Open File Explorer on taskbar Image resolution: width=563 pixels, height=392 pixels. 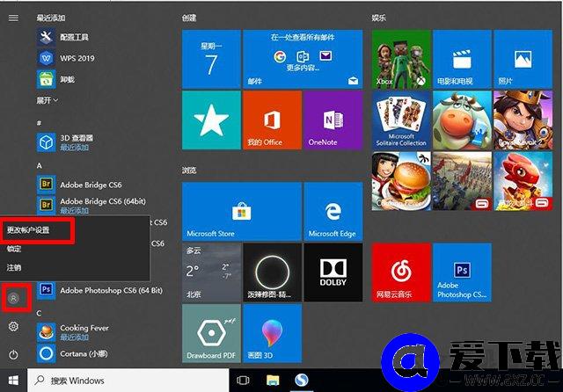click(x=273, y=381)
